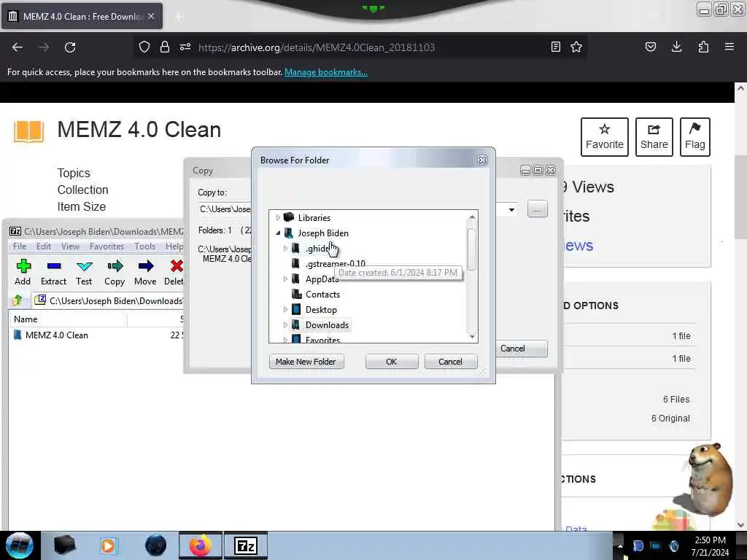747x560 pixels.
Task: Open the 7-Zip Help menu
Action: pyautogui.click(x=174, y=246)
